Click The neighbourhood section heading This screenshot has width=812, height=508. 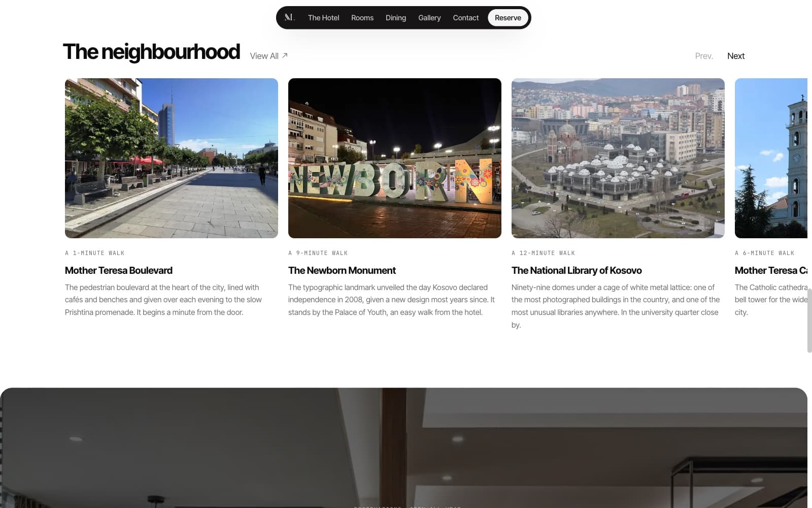151,52
